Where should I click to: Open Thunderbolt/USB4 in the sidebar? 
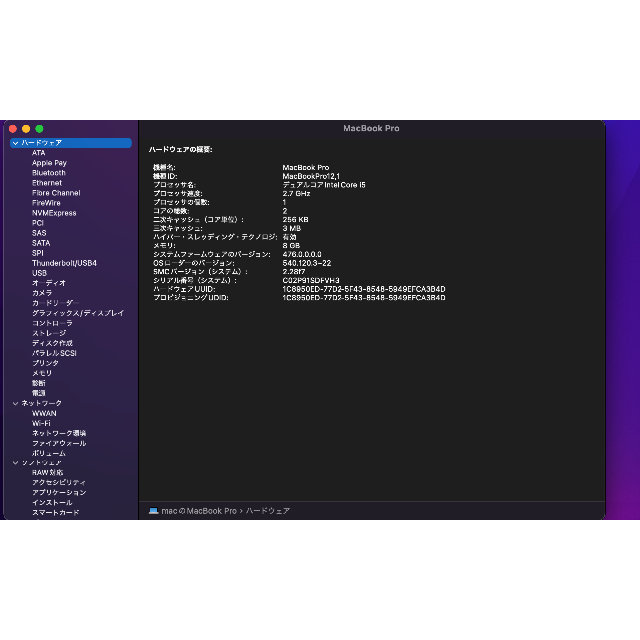pos(64,263)
